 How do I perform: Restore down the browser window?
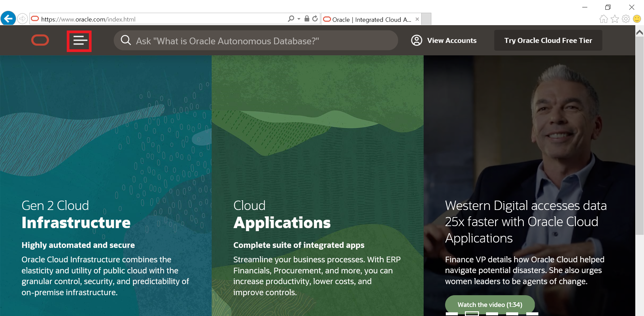point(608,7)
